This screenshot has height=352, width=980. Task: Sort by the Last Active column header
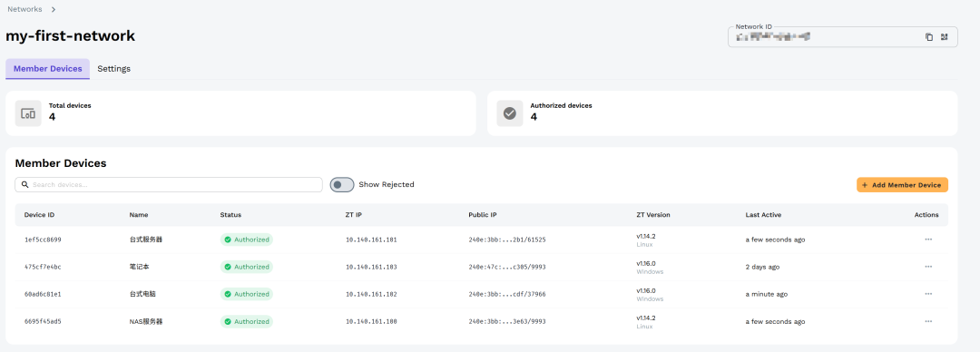[x=763, y=215]
